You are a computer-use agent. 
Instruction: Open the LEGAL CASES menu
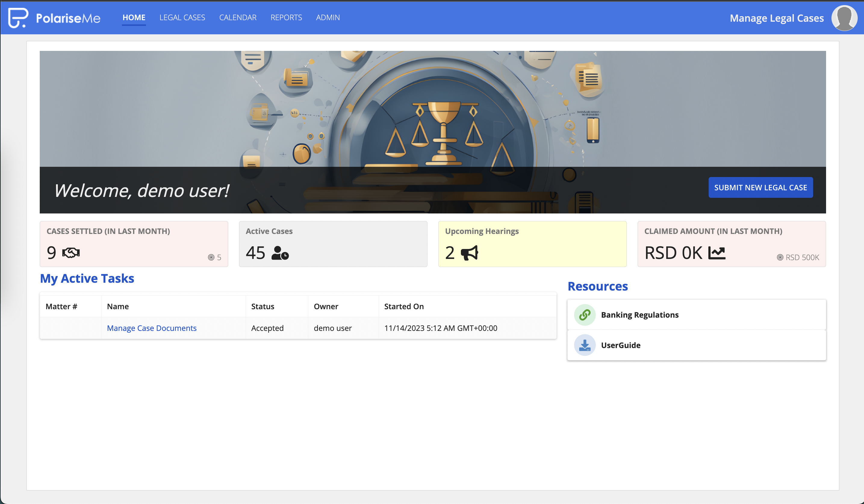(x=182, y=17)
